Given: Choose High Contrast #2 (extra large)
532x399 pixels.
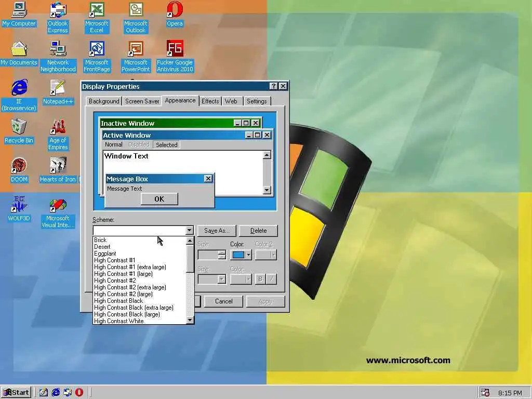Looking at the screenshot, I should coord(140,287).
